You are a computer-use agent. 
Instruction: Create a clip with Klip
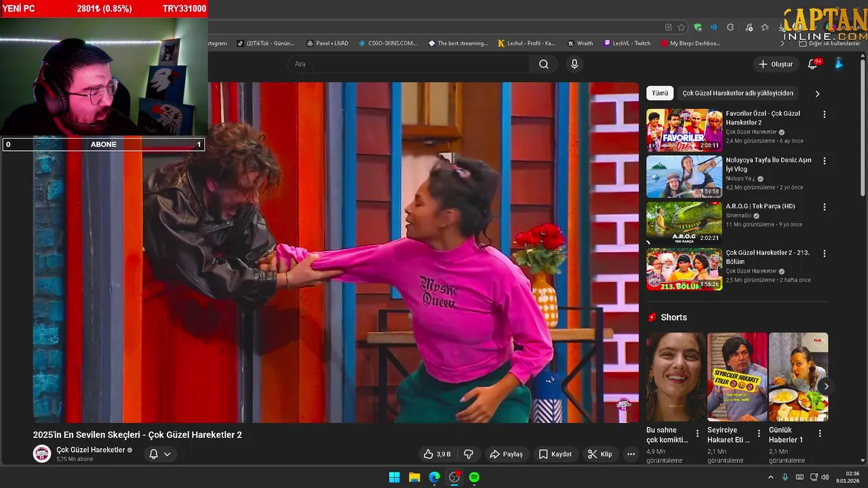[x=600, y=454]
